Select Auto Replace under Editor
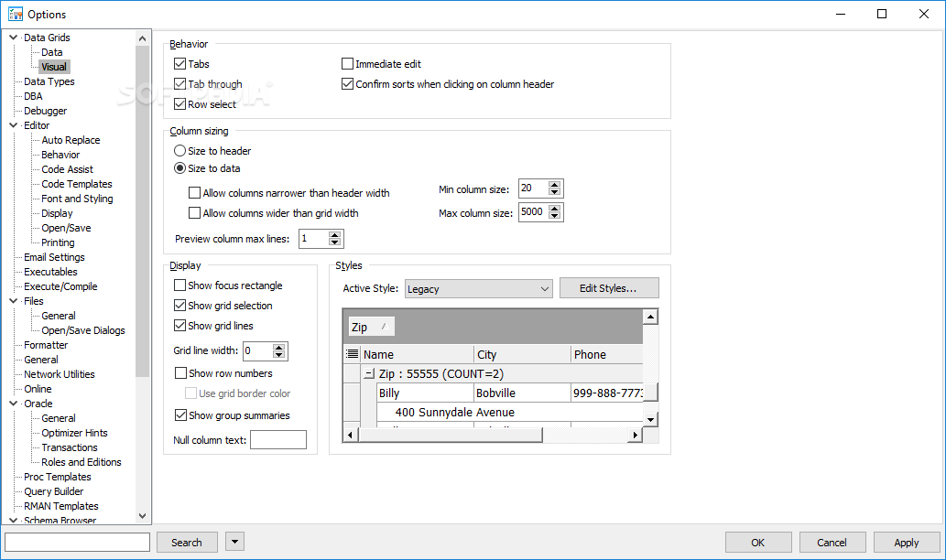The height and width of the screenshot is (560, 946). click(x=71, y=140)
